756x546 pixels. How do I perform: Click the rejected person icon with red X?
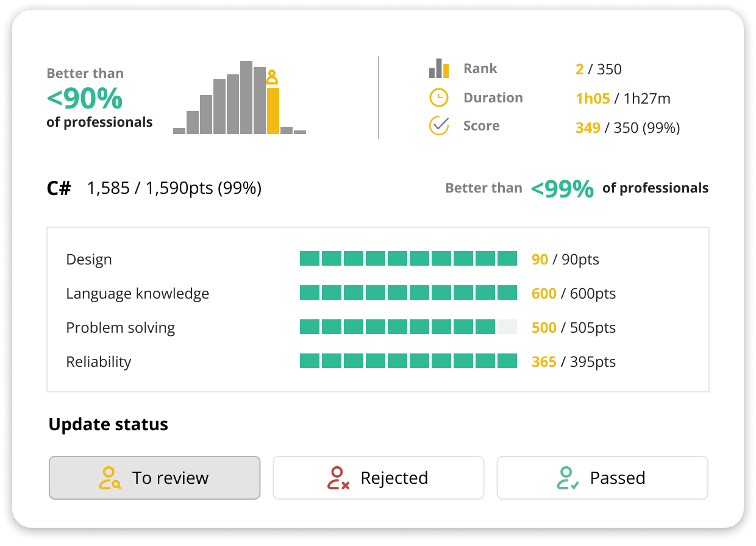pos(339,478)
